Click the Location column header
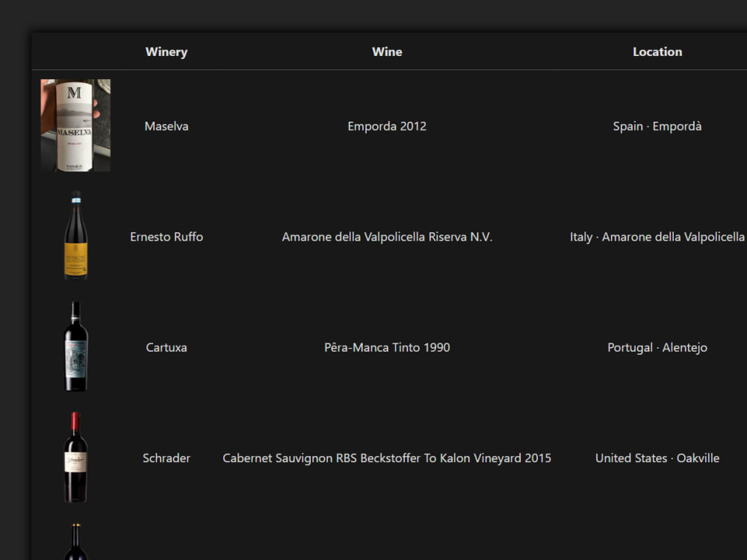Image resolution: width=747 pixels, height=560 pixels. [x=657, y=52]
